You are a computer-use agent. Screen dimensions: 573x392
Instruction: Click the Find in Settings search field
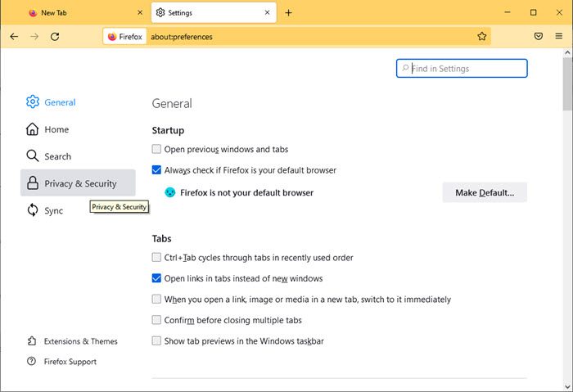point(462,68)
